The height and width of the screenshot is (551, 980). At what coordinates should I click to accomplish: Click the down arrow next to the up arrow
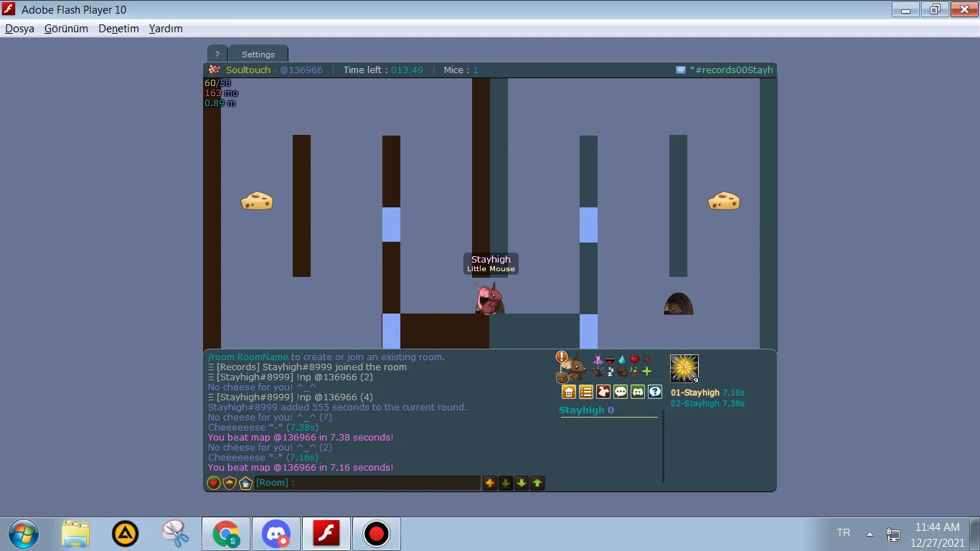click(x=522, y=483)
